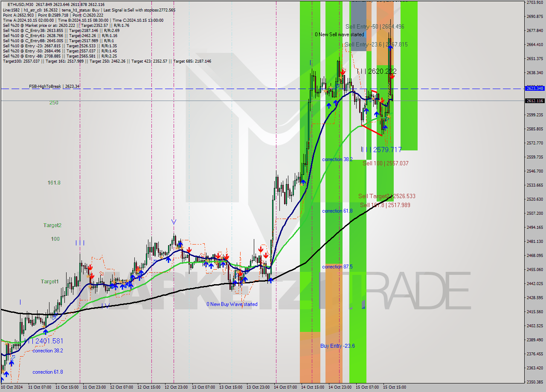Click the upper 'correction 61.8' label near 2507
Image resolution: width=546 pixels, height=392 pixels.
337,211
